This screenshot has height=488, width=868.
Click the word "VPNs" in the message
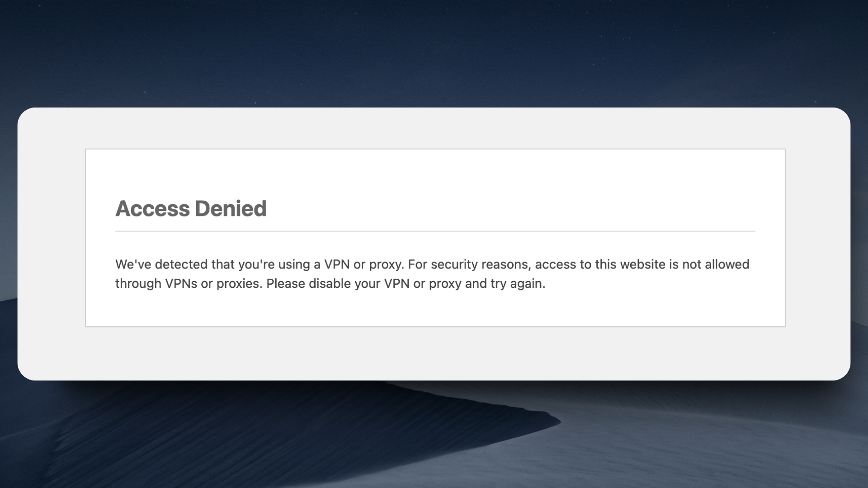tap(181, 284)
